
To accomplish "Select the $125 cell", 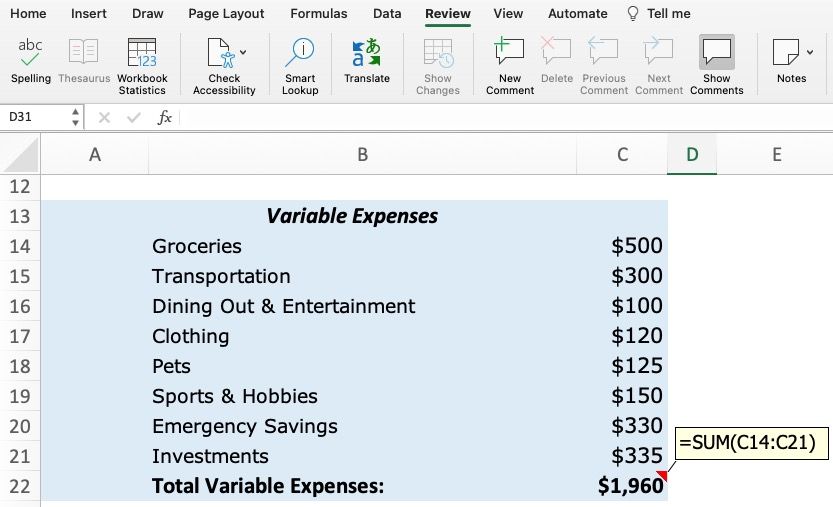I will 622,366.
